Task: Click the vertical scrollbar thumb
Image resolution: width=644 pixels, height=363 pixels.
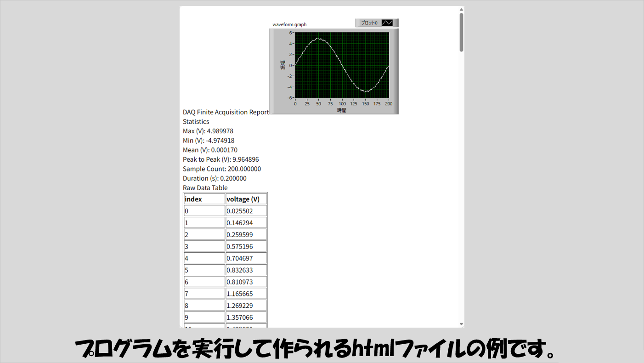Action: 462,32
